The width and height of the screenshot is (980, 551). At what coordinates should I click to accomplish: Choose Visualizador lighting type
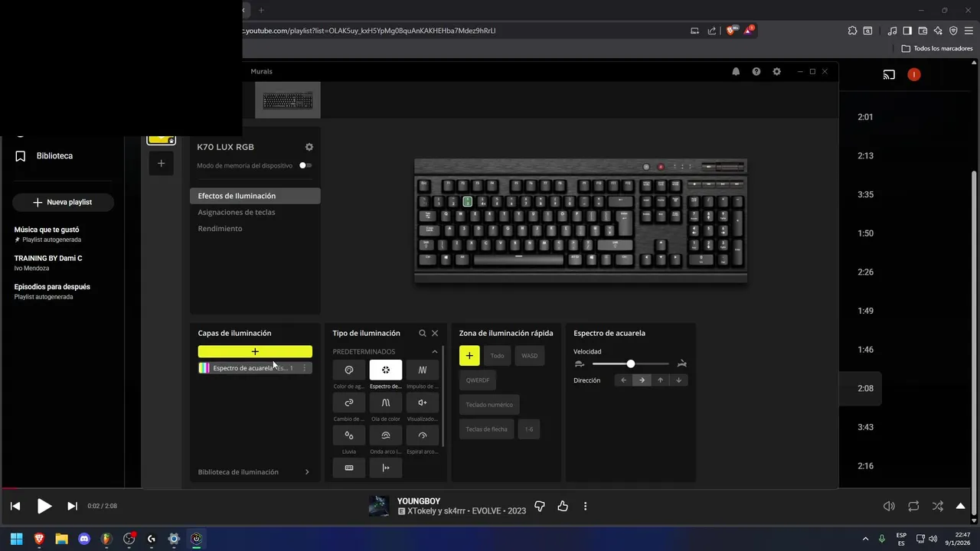point(422,403)
